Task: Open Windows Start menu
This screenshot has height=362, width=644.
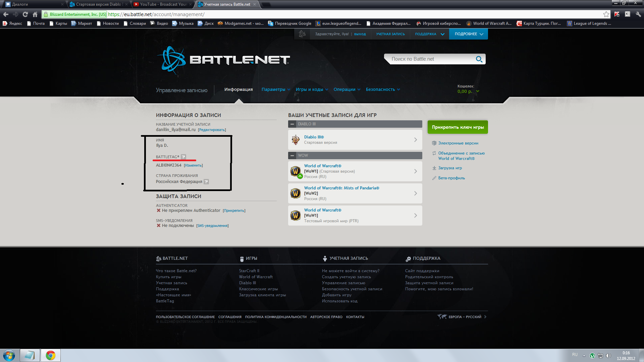Action: pos(9,355)
